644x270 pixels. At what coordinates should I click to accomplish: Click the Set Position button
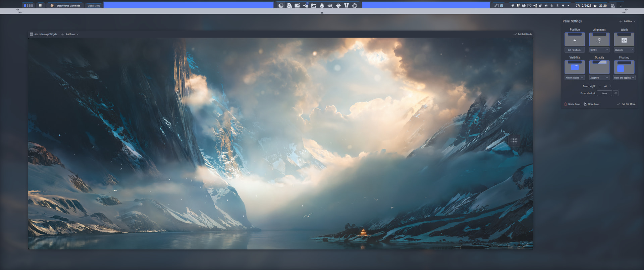[x=575, y=50]
